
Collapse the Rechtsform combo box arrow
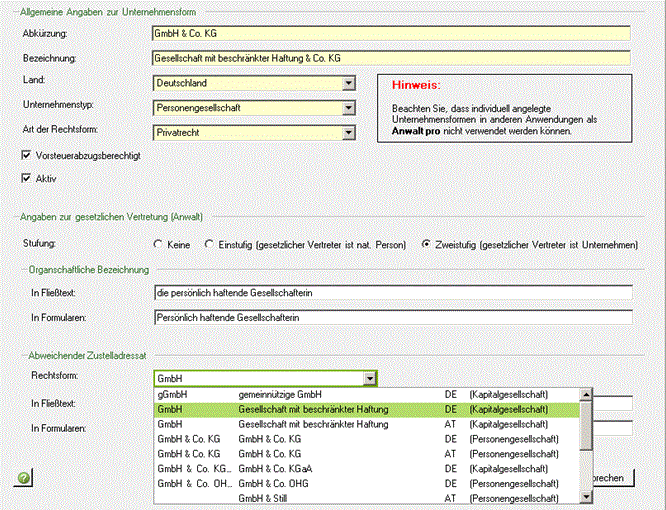pos(369,378)
